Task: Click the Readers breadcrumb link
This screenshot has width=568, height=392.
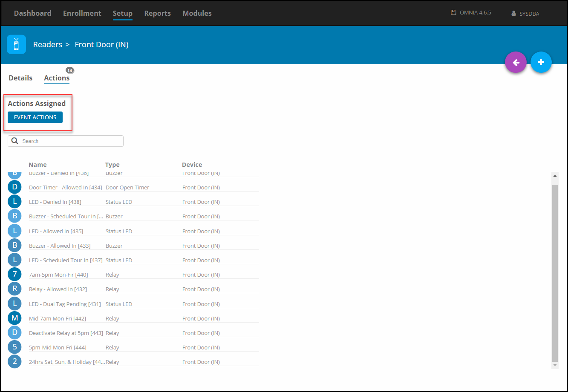Action: coord(48,44)
